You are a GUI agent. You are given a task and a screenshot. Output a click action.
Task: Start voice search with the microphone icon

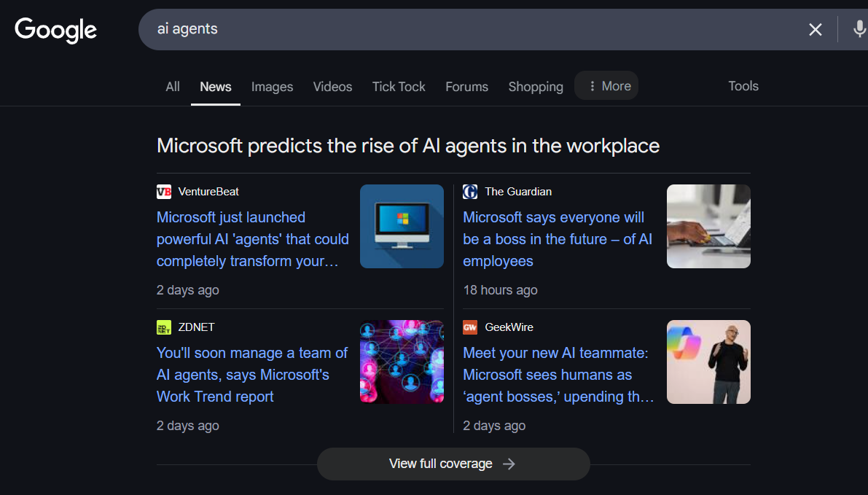[859, 28]
